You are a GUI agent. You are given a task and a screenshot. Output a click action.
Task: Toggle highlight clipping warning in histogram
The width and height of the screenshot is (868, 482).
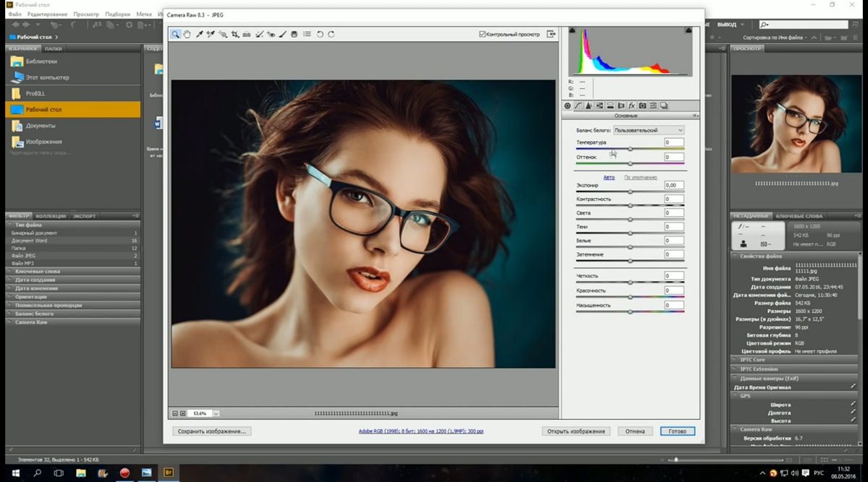(x=689, y=31)
